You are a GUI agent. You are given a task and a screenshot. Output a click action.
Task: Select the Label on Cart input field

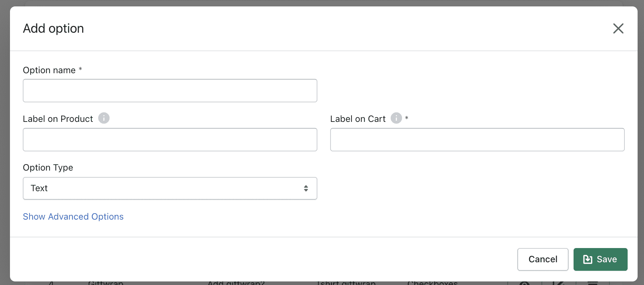point(477,140)
